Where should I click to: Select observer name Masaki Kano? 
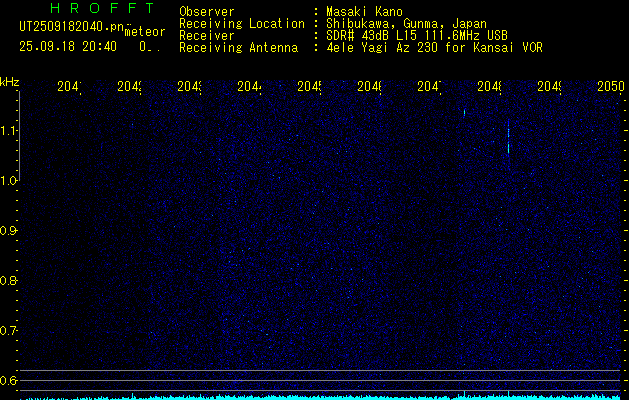coord(364,11)
